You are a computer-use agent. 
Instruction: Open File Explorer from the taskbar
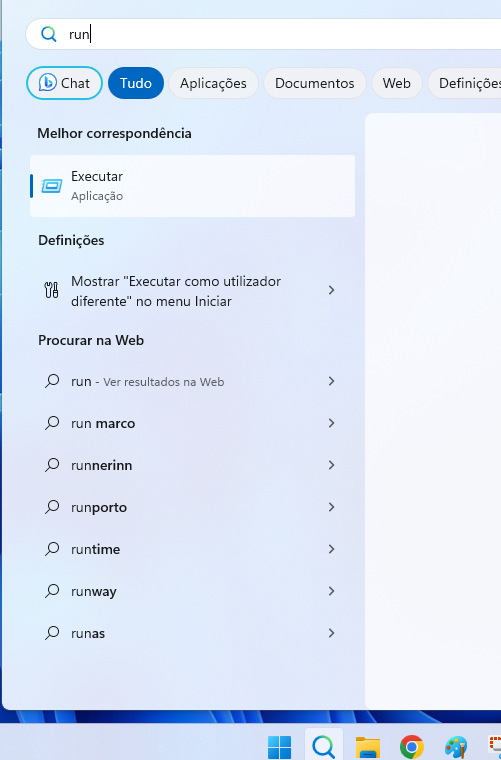click(368, 747)
